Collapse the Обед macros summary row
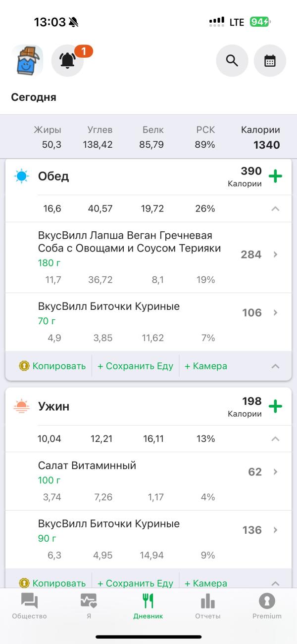This screenshot has height=644, width=297. (275, 209)
